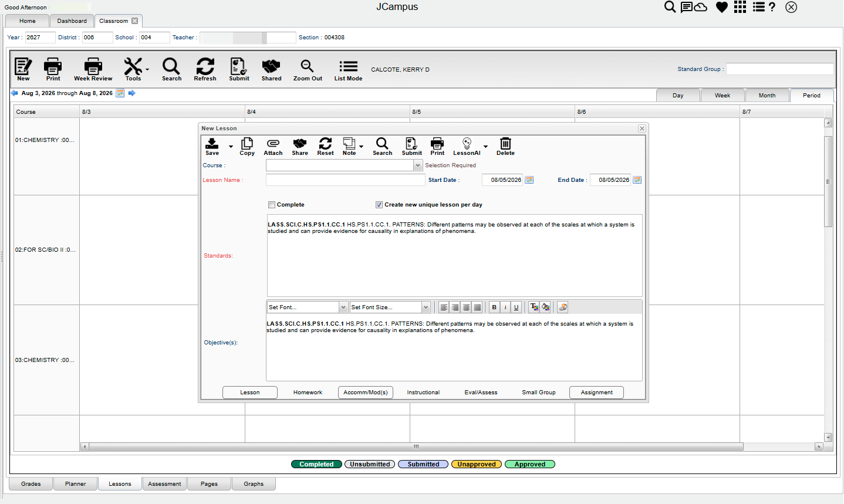Click the New lesson icon
Image resolution: width=844 pixels, height=504 pixels.
coord(23,66)
